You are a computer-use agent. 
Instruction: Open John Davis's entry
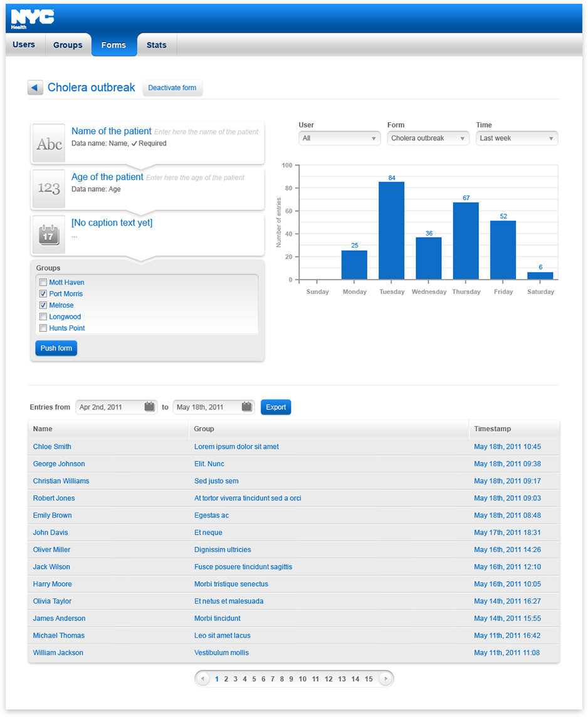pyautogui.click(x=50, y=532)
